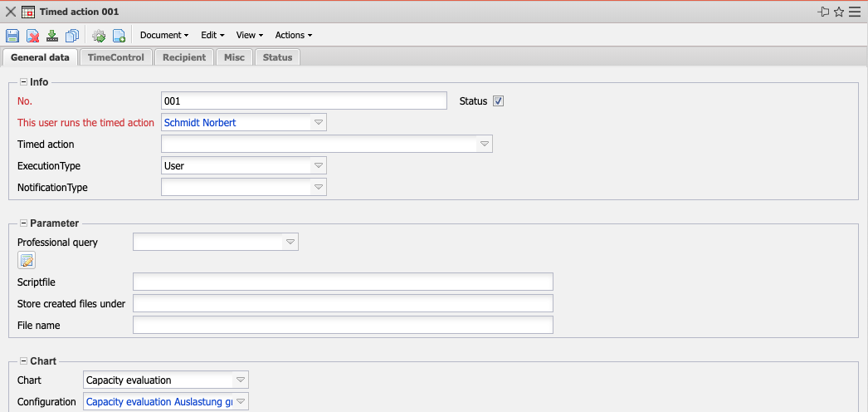Click the green download arrow toolbar icon

click(x=52, y=36)
